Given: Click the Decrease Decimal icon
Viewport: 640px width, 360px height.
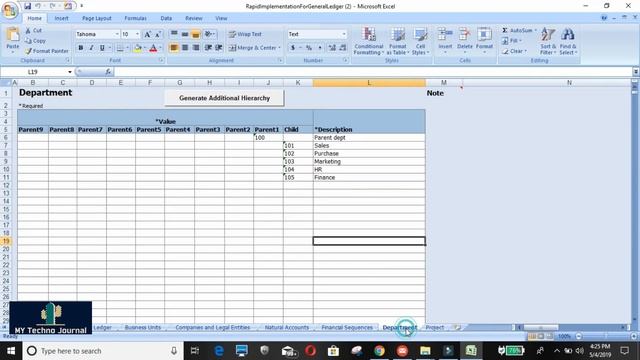Looking at the screenshot, I should point(342,48).
